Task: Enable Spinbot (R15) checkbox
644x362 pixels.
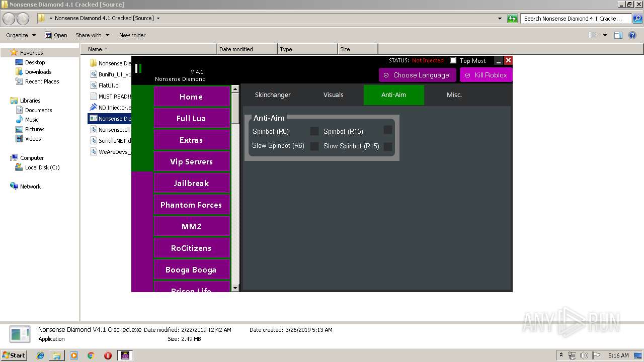Action: 388,130
